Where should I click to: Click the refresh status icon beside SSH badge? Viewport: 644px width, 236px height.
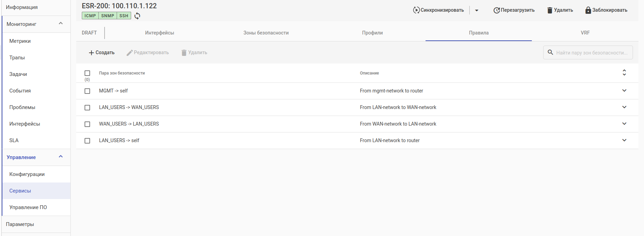[x=137, y=16]
